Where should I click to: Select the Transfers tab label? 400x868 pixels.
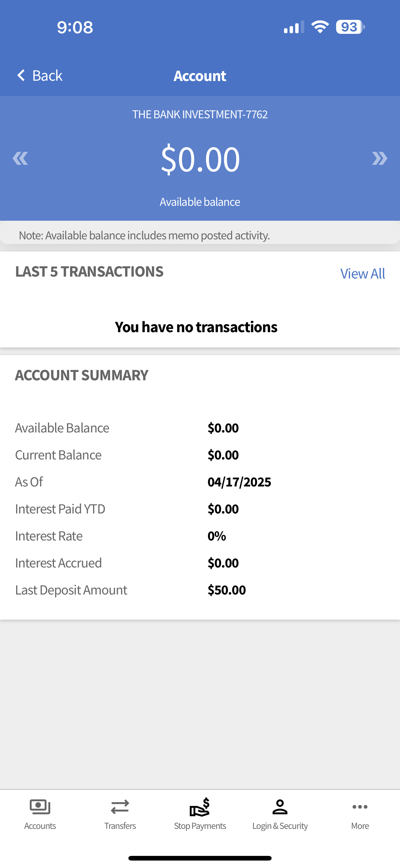point(120,826)
